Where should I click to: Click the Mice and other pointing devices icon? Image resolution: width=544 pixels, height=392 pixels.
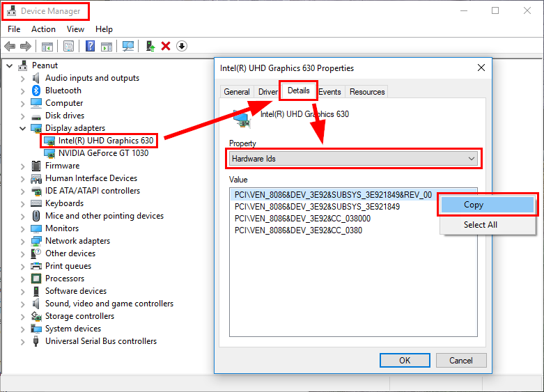point(36,216)
